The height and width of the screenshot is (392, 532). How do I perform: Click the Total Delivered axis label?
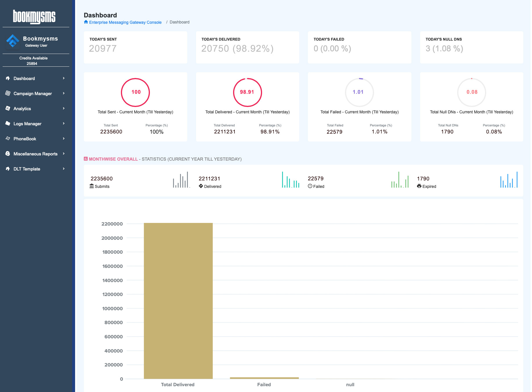click(x=178, y=384)
